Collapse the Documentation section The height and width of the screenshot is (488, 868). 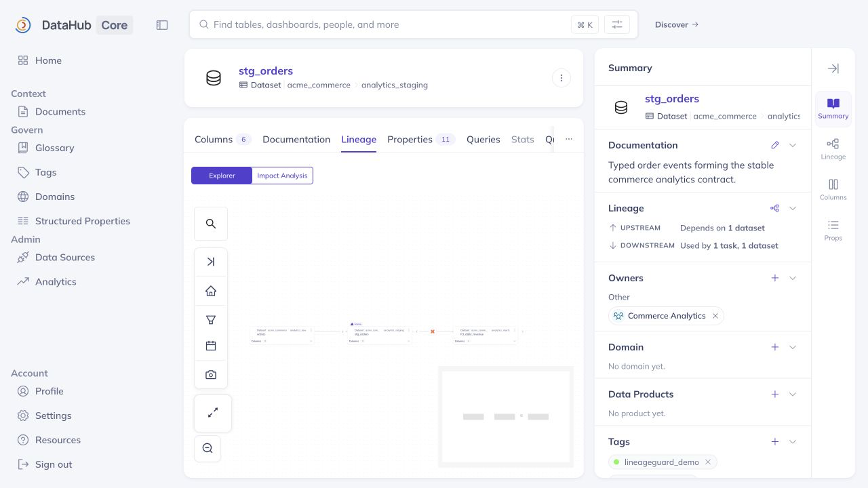tap(793, 145)
